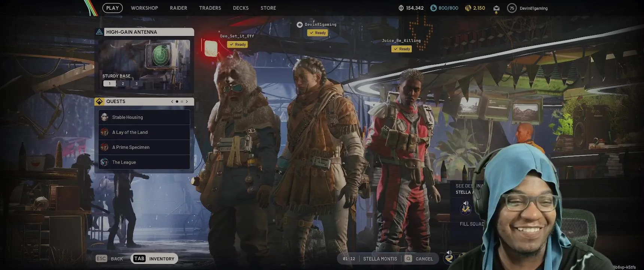Image resolution: width=644 pixels, height=270 pixels.
Task: Select the first quests page dot
Action: [x=177, y=101]
